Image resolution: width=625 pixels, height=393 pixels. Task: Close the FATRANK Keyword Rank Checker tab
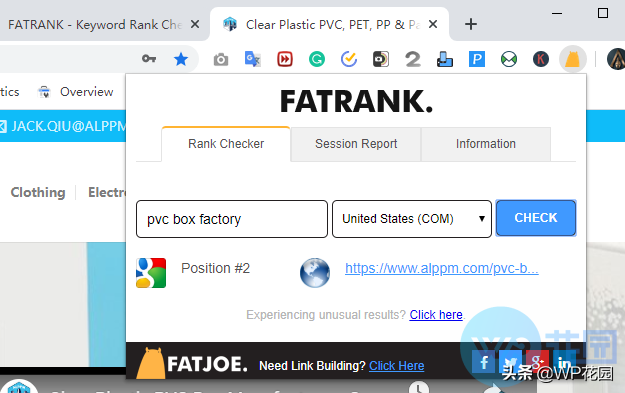coord(195,25)
